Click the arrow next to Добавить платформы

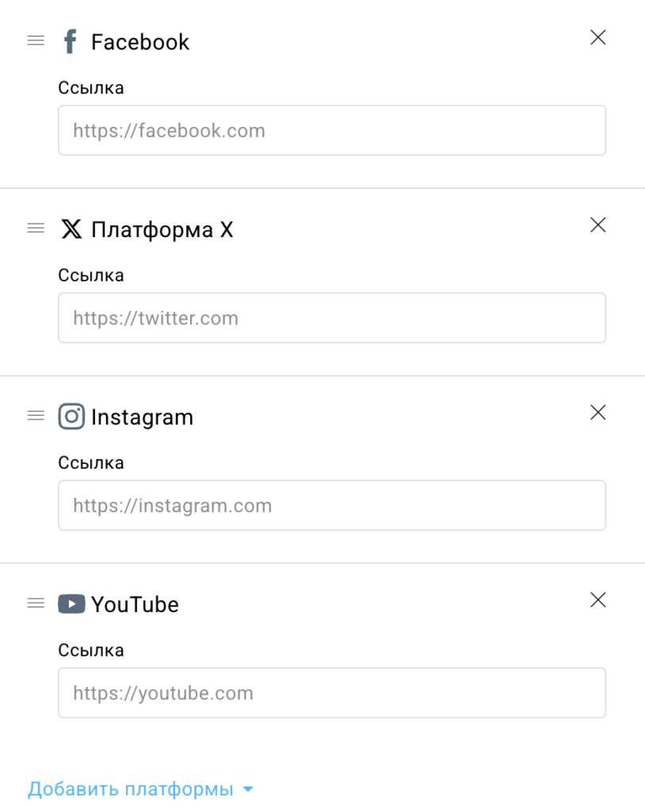click(x=248, y=790)
